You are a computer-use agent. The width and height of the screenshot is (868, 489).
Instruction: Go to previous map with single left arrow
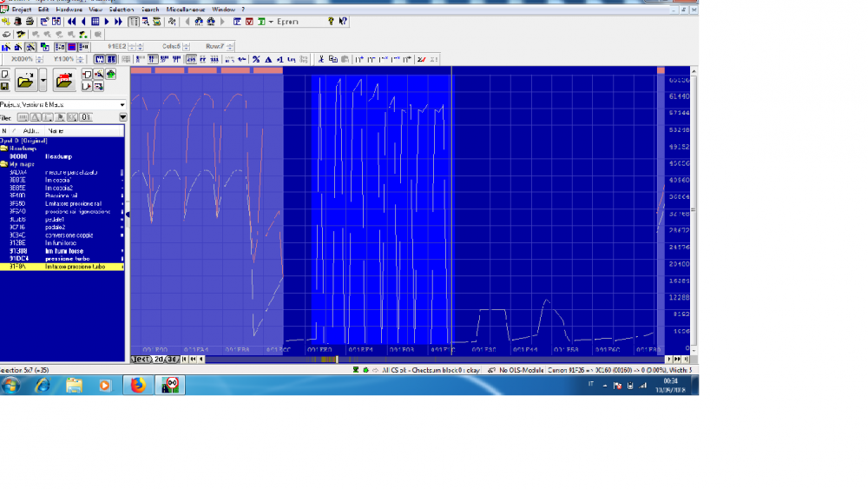(83, 22)
